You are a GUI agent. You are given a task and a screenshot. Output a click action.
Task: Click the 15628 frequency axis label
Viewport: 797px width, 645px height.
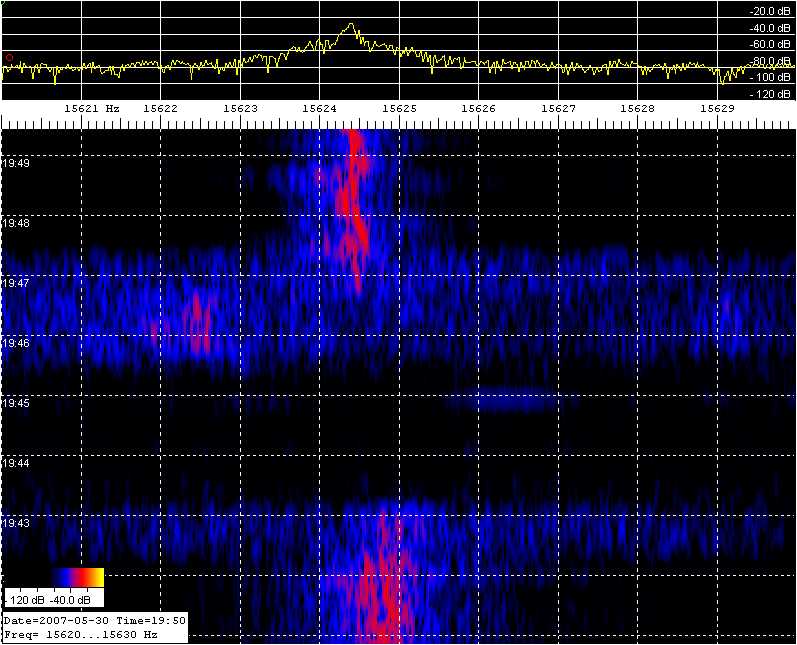coord(637,108)
